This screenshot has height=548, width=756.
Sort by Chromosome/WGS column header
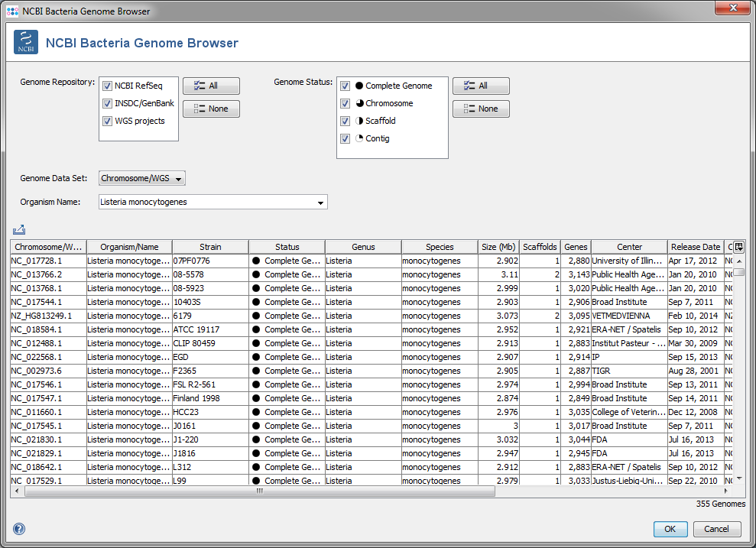pos(48,247)
